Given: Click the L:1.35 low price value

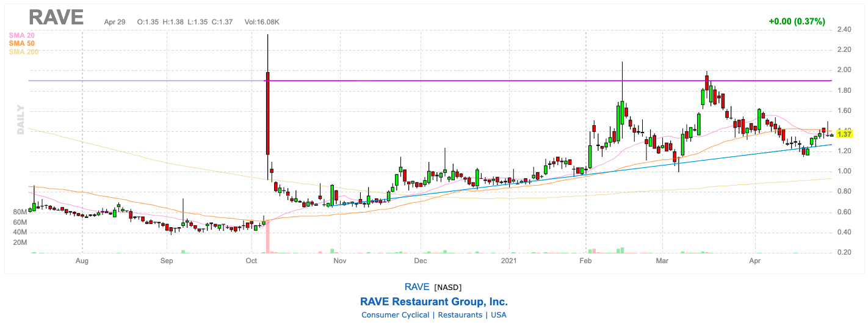Looking at the screenshot, I should pos(198,22).
